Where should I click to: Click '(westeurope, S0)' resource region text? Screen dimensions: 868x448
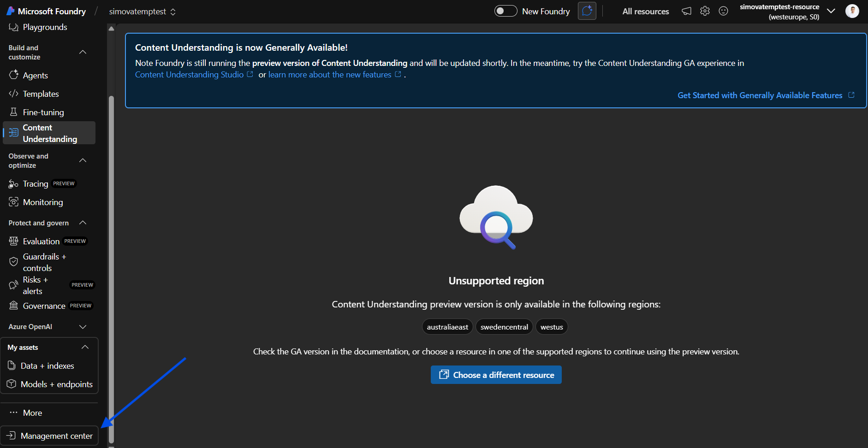(794, 17)
